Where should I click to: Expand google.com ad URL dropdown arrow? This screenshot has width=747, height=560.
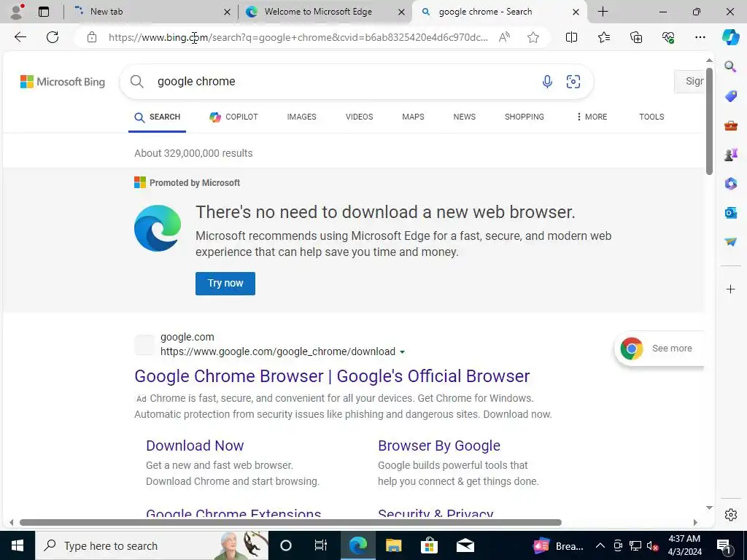pyautogui.click(x=402, y=352)
